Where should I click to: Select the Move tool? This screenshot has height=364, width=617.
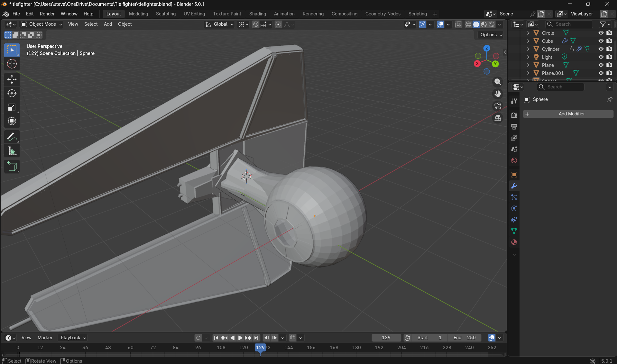click(12, 79)
